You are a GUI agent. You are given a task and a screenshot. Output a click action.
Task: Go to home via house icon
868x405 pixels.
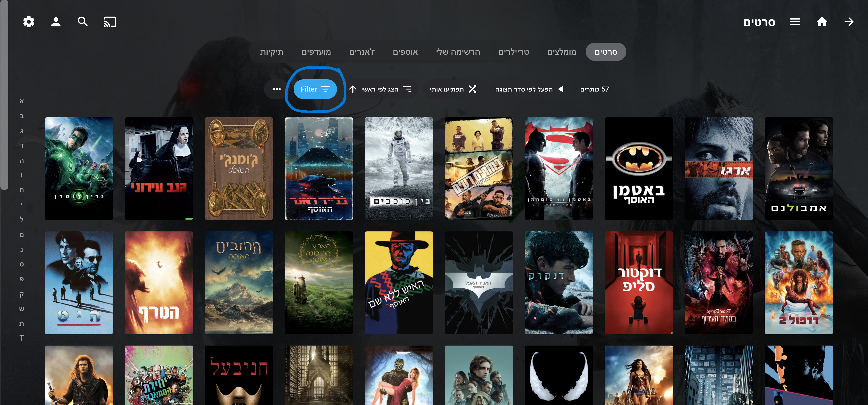click(x=822, y=22)
